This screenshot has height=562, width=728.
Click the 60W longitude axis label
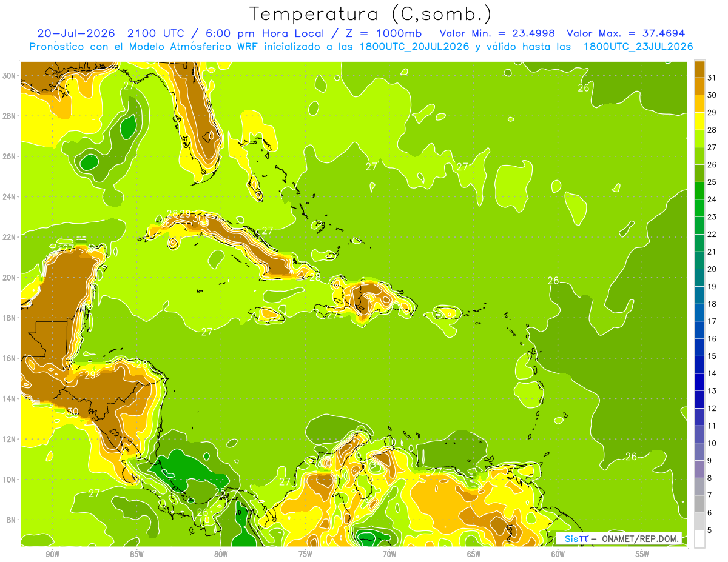tap(558, 554)
